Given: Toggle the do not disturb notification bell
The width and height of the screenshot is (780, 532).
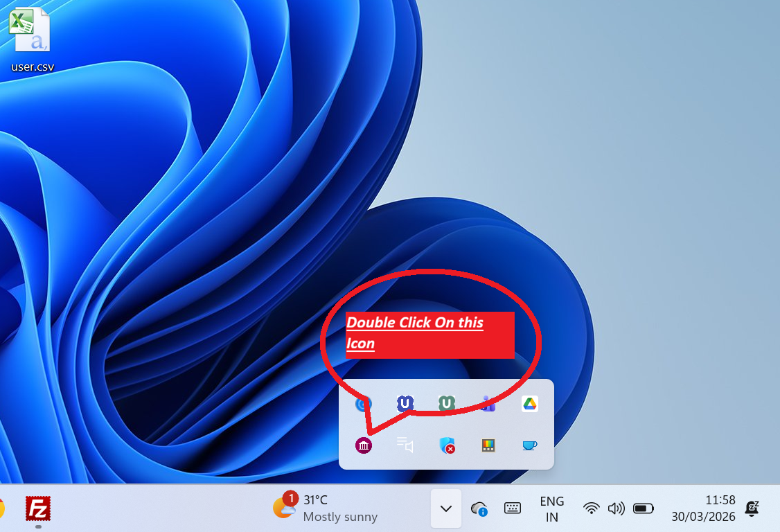Looking at the screenshot, I should (752, 508).
